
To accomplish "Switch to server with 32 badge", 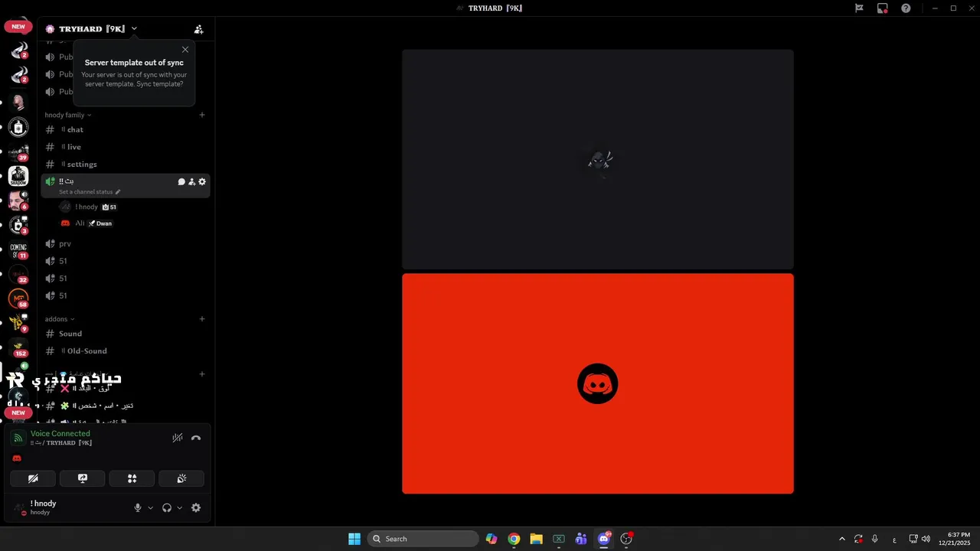I will [18, 274].
